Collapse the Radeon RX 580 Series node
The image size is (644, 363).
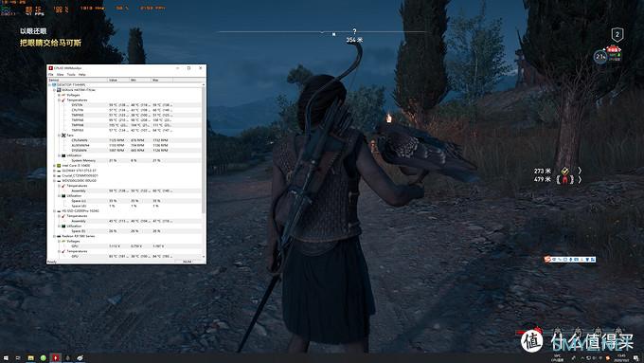point(54,236)
